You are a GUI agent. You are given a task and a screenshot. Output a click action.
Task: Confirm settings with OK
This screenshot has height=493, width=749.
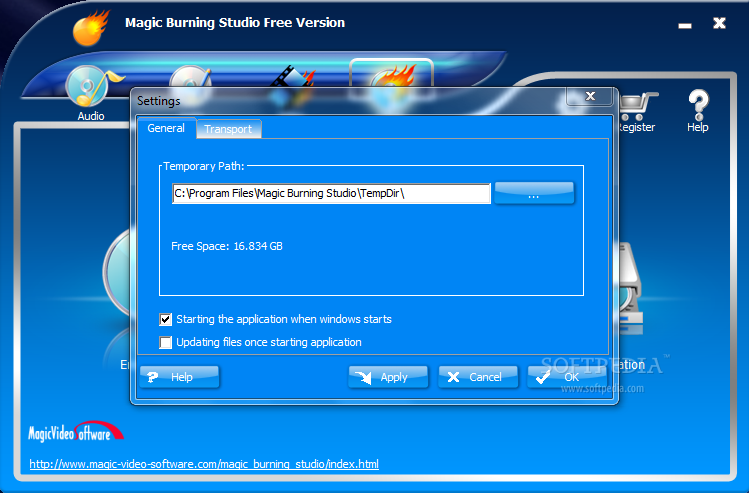coord(567,377)
